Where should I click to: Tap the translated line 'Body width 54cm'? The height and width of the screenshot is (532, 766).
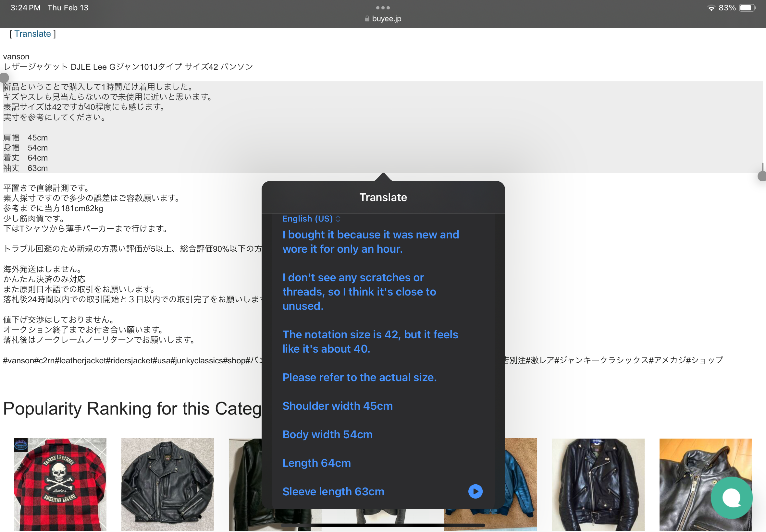[x=327, y=435]
